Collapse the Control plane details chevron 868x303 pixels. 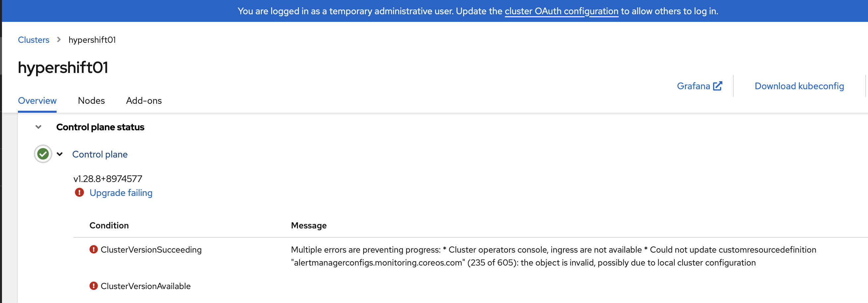point(60,154)
